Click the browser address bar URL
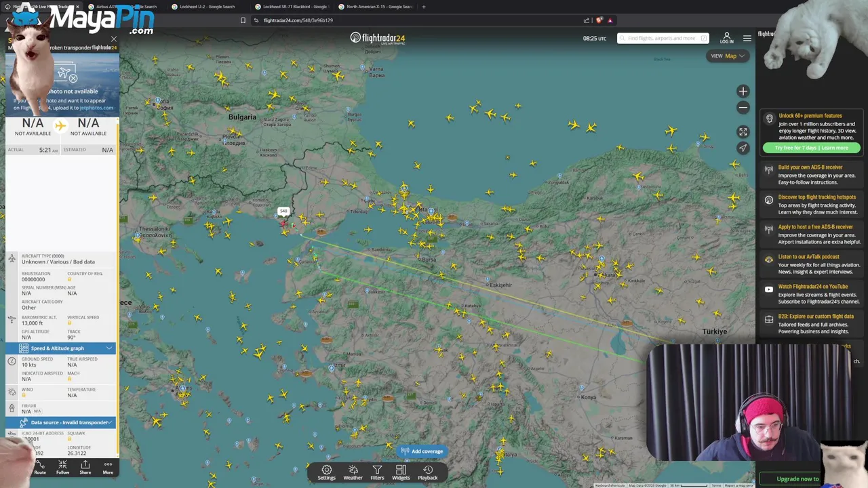Image resolution: width=868 pixels, height=488 pixels. [x=298, y=20]
